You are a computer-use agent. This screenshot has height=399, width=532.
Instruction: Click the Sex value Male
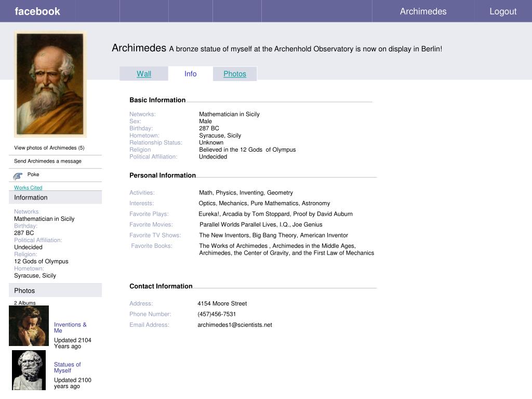[205, 121]
